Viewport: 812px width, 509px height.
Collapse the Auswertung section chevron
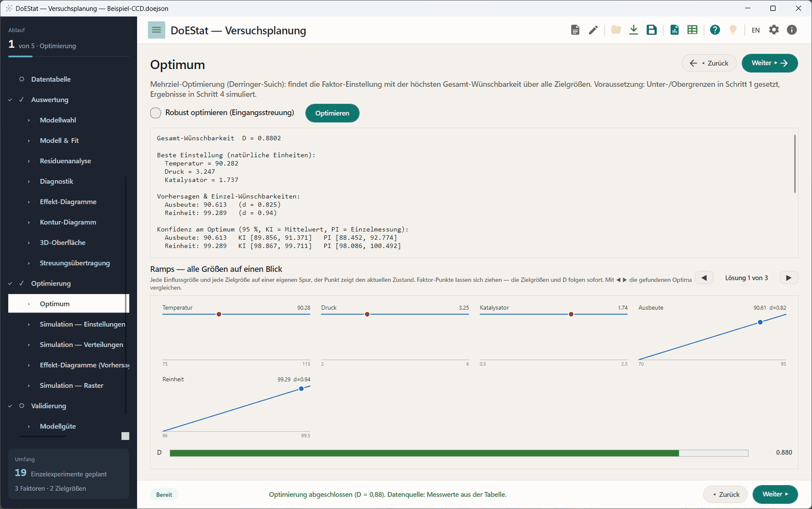10,100
